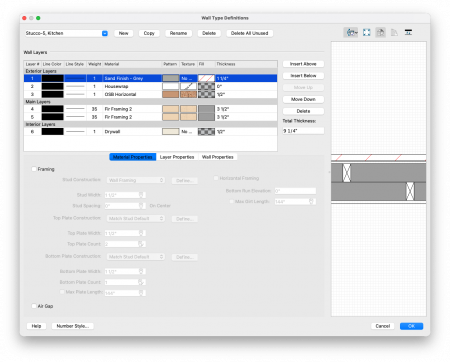
Task: Click the Insert Above button
Action: [303, 64]
